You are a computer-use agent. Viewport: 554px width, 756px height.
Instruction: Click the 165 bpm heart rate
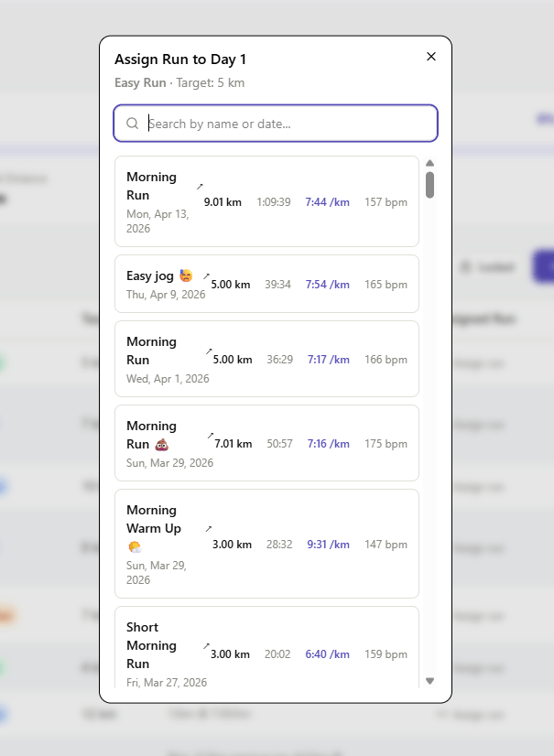pos(386,285)
